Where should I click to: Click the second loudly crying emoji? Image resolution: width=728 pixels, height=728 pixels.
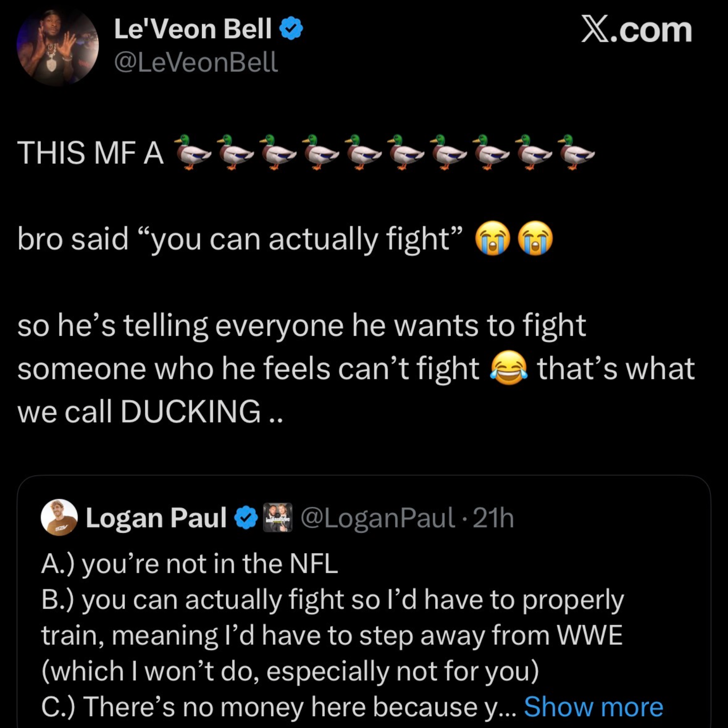point(536,238)
